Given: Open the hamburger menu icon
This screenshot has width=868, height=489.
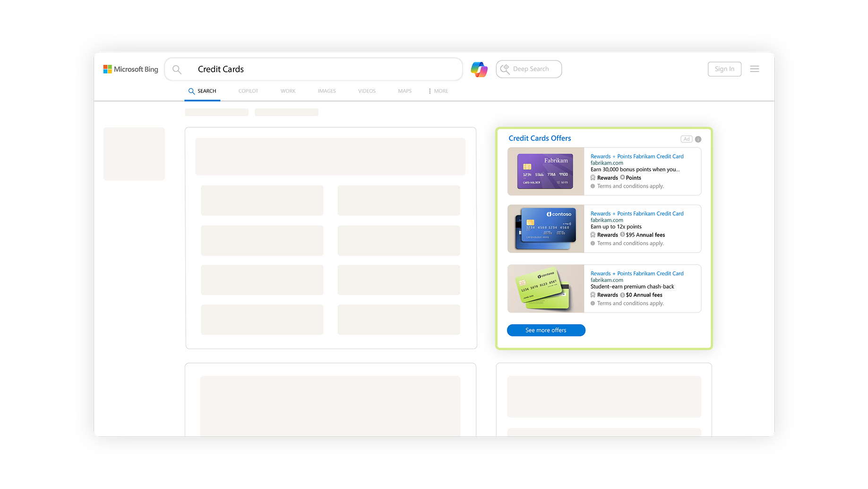Looking at the screenshot, I should point(754,69).
